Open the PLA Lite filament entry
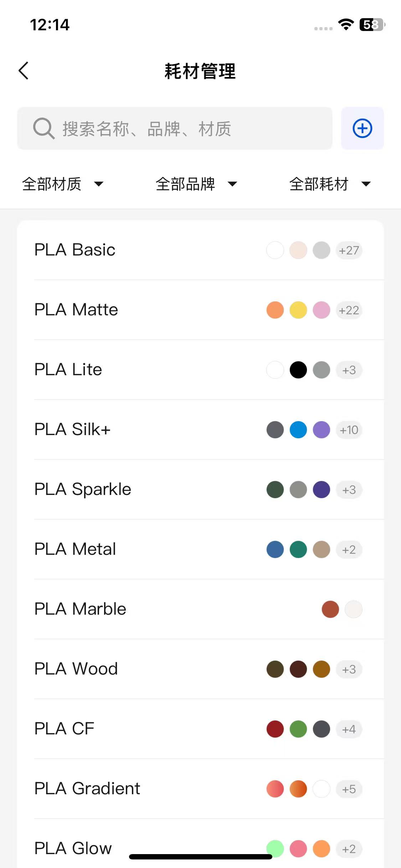 point(68,370)
